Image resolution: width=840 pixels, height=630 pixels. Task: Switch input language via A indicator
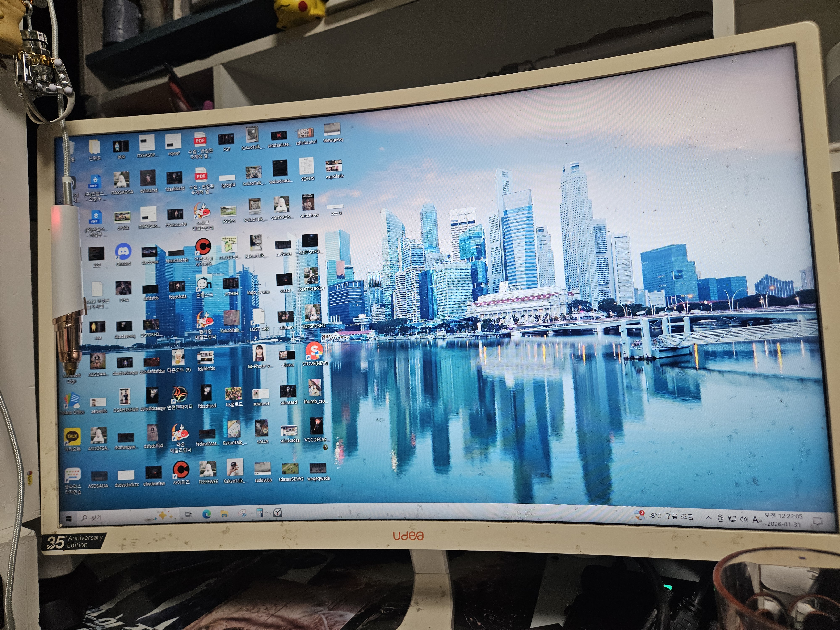click(755, 520)
